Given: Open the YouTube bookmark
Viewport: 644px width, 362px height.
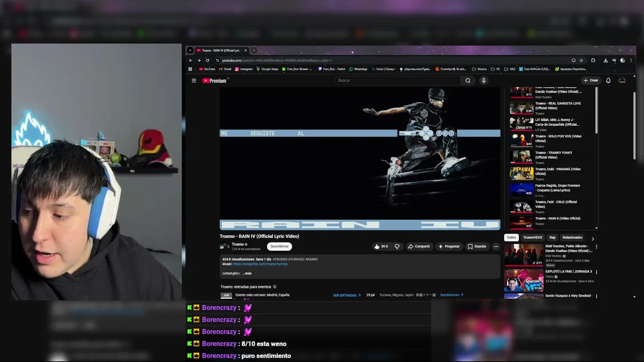Looking at the screenshot, I should [x=207, y=69].
